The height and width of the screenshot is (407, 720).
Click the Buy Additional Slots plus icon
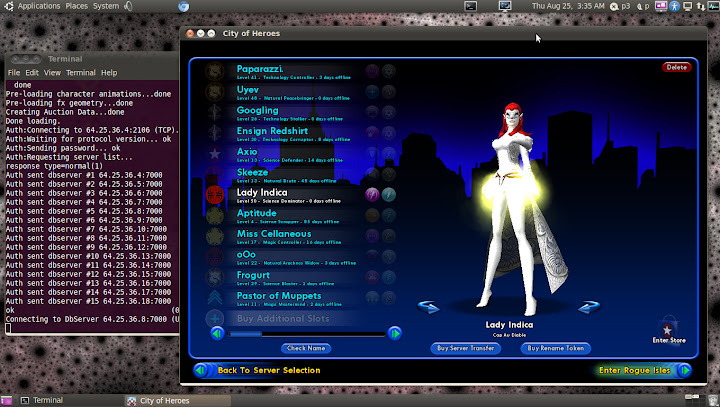[x=214, y=318]
